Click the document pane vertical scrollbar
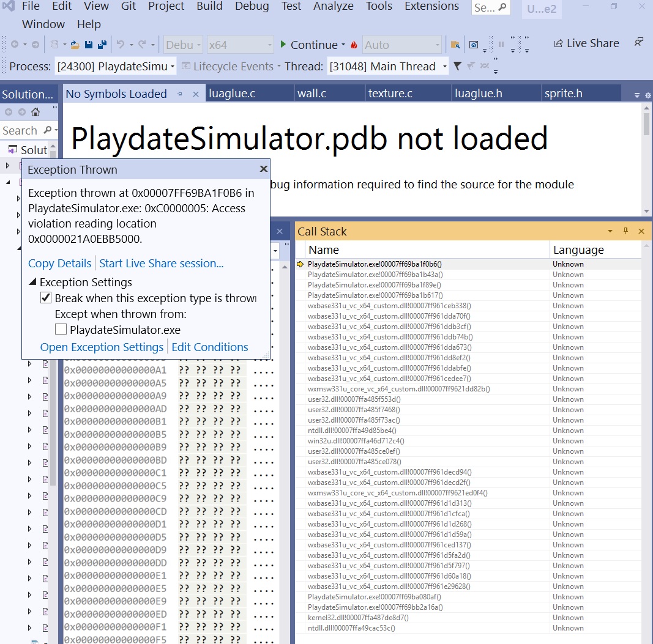 click(x=647, y=159)
